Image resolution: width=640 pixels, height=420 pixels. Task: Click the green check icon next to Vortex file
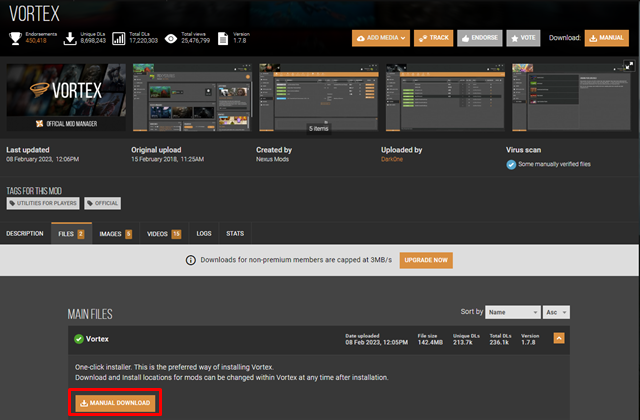pyautogui.click(x=79, y=339)
